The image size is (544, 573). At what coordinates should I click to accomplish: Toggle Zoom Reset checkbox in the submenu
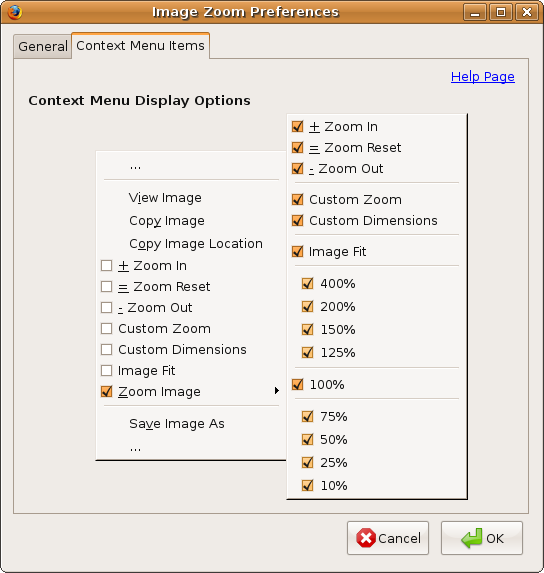[x=298, y=147]
